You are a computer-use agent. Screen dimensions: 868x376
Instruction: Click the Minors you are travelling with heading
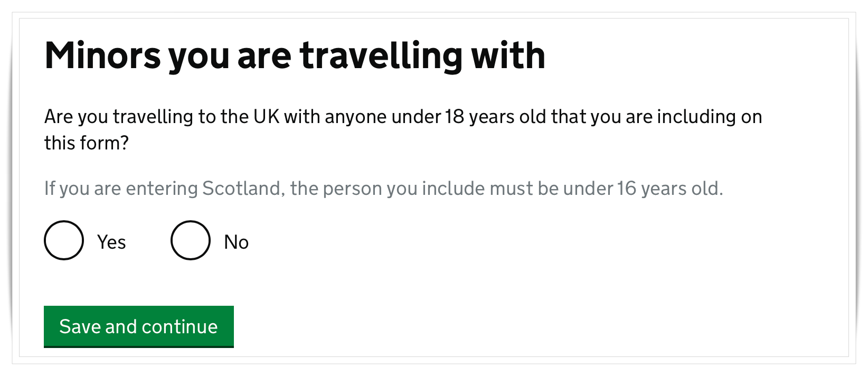[295, 54]
